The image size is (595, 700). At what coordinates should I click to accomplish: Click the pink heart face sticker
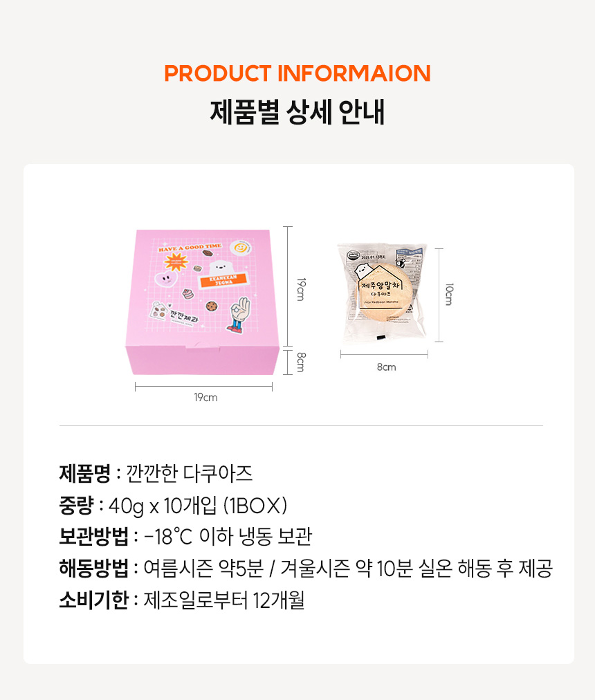coord(166,279)
